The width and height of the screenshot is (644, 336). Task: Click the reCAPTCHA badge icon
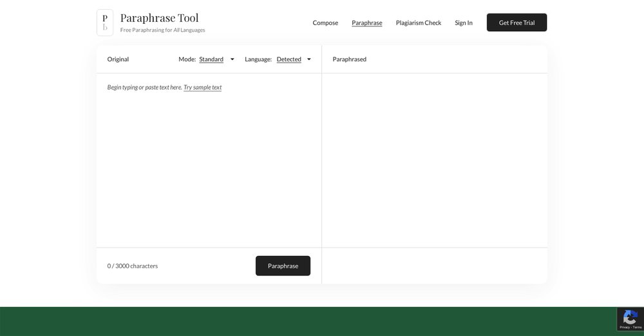pos(630,317)
